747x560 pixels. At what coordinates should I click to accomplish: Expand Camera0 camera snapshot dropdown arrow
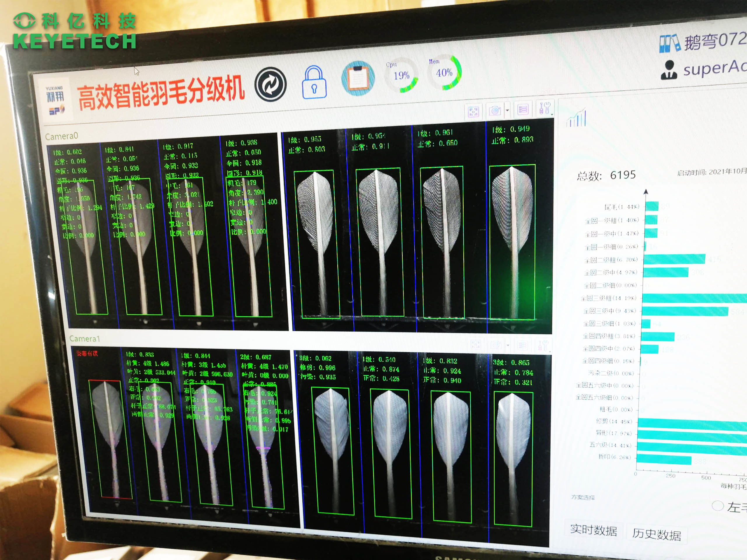click(x=507, y=110)
